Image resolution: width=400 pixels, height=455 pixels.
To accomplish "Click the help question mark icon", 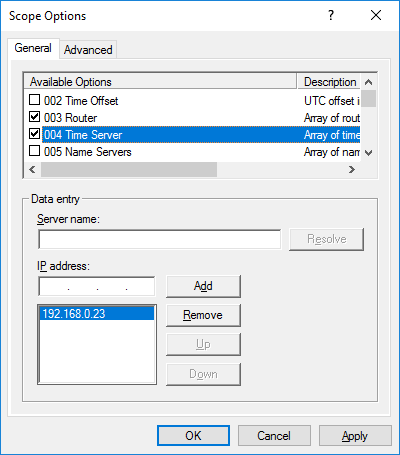I will point(331,15).
